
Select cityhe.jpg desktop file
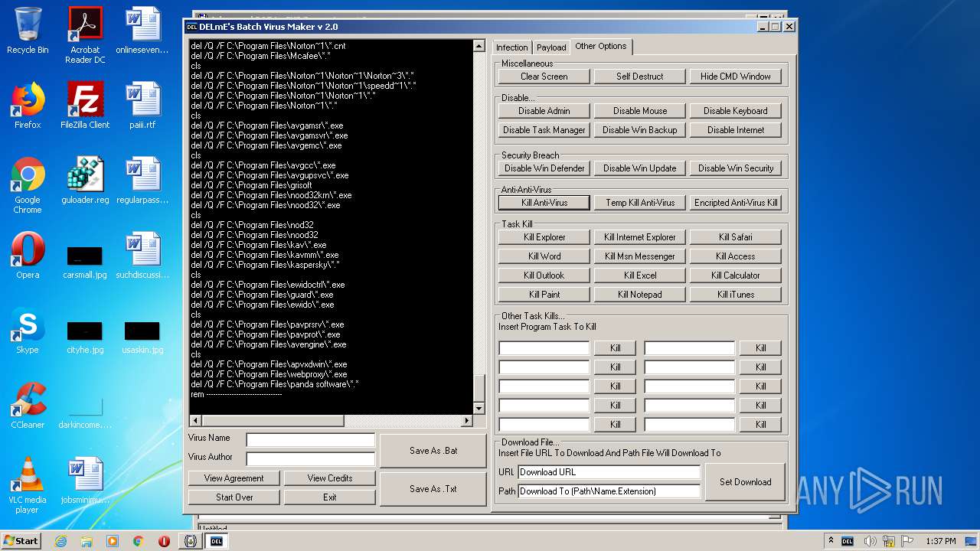[85, 336]
